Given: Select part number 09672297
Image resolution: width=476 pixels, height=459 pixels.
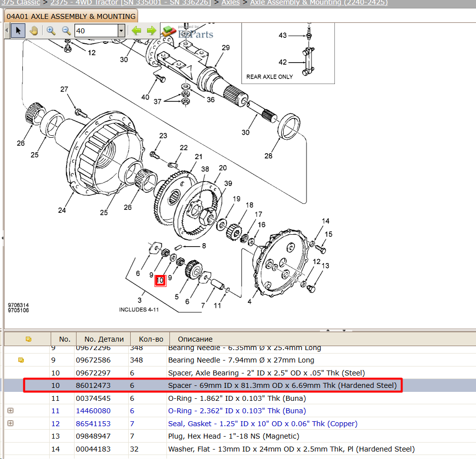Looking at the screenshot, I should 93,373.
